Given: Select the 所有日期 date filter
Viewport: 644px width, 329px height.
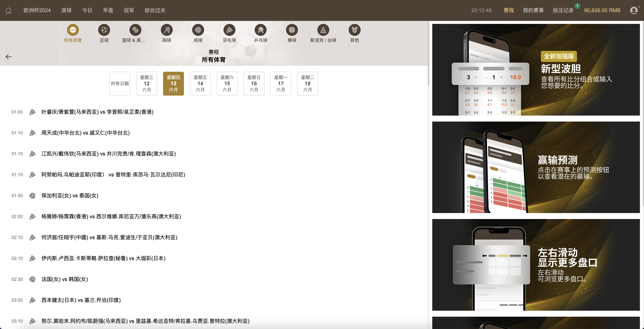Looking at the screenshot, I should pos(120,83).
